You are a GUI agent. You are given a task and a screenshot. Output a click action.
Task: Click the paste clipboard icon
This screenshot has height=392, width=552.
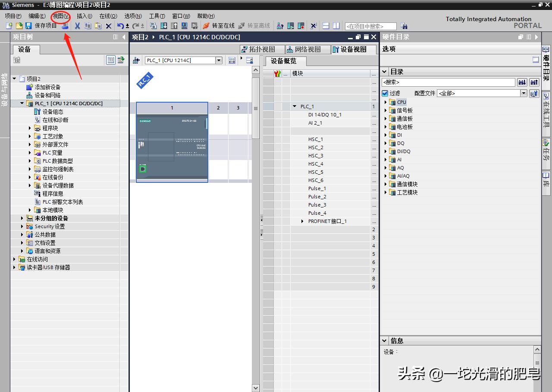click(98, 26)
